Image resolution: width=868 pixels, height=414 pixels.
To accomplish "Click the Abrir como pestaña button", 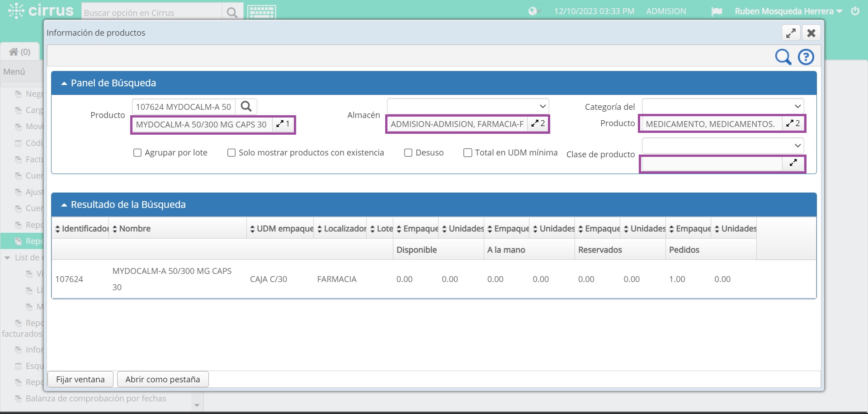I will point(163,379).
